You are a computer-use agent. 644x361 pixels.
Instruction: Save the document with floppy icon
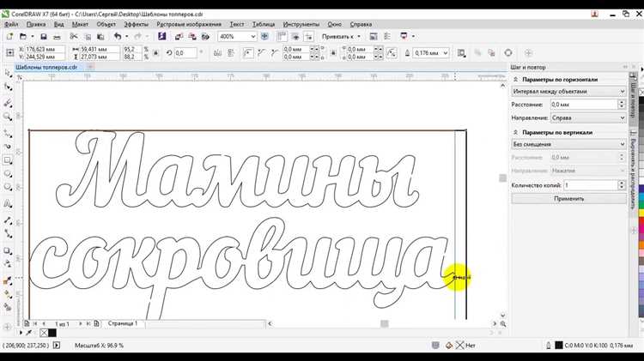pyautogui.click(x=44, y=37)
